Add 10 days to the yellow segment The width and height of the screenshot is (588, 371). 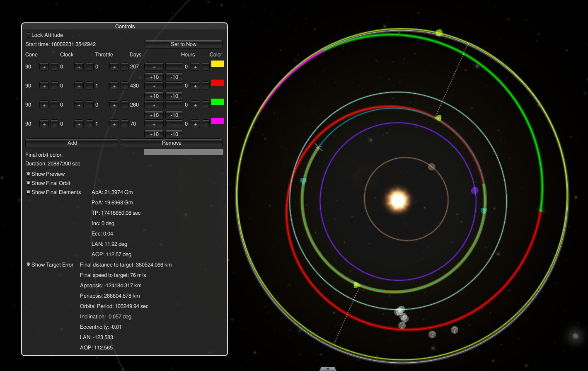pyautogui.click(x=154, y=77)
